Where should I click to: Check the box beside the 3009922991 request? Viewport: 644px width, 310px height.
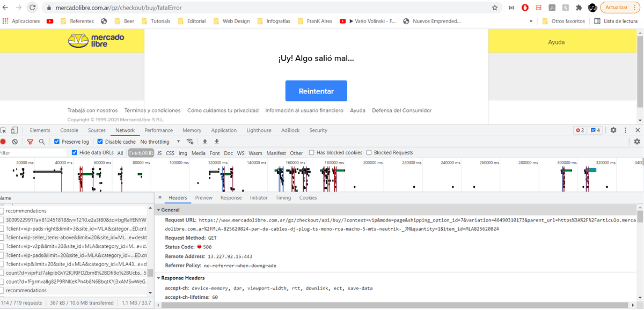[2, 220]
